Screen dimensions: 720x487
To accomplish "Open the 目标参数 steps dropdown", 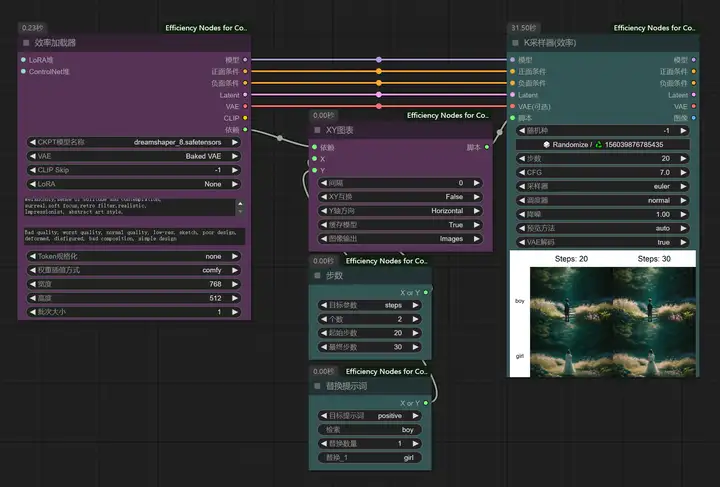I will click(370, 305).
